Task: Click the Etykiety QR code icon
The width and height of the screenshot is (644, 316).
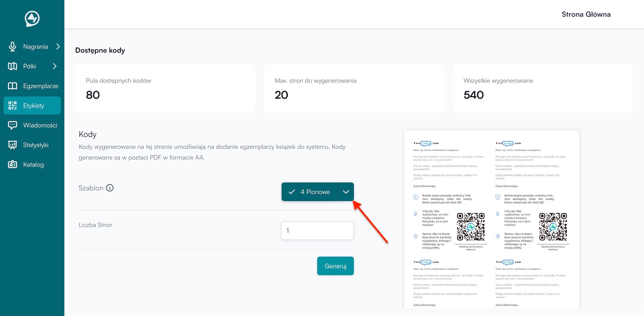Action: click(x=12, y=106)
